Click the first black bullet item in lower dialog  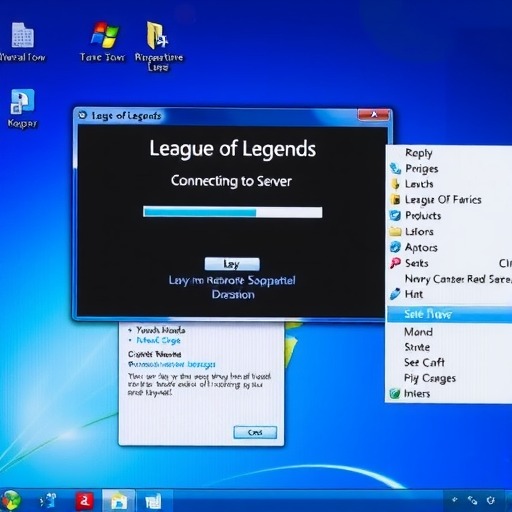point(161,330)
